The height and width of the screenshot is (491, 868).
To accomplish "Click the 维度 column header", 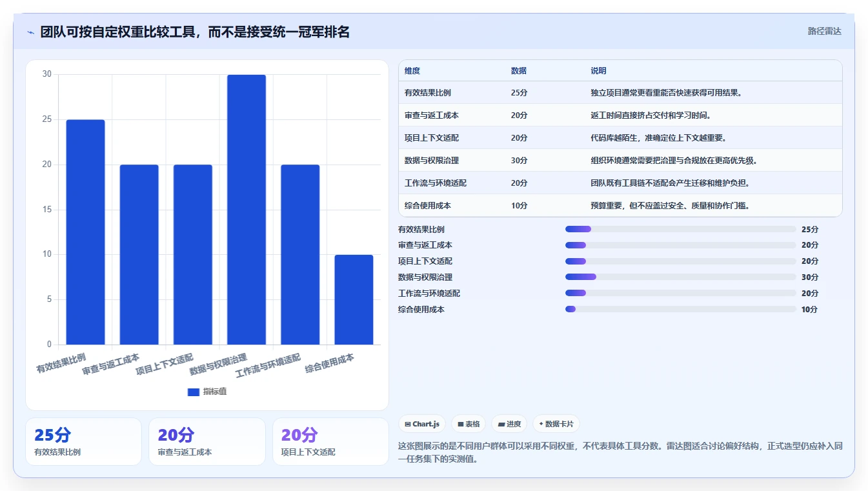I will (412, 71).
